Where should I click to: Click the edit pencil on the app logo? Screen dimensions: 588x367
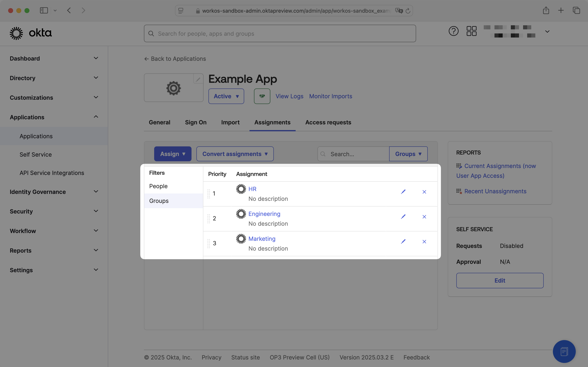[x=198, y=79]
